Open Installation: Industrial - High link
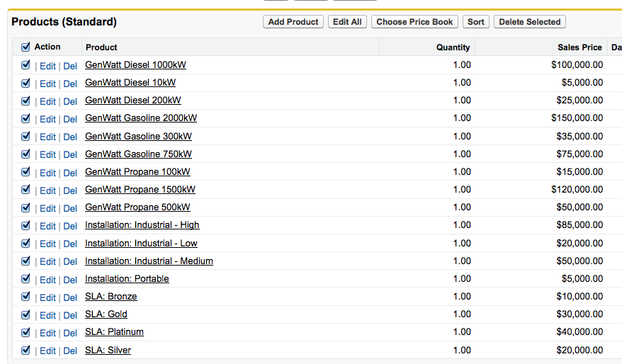 pos(142,225)
